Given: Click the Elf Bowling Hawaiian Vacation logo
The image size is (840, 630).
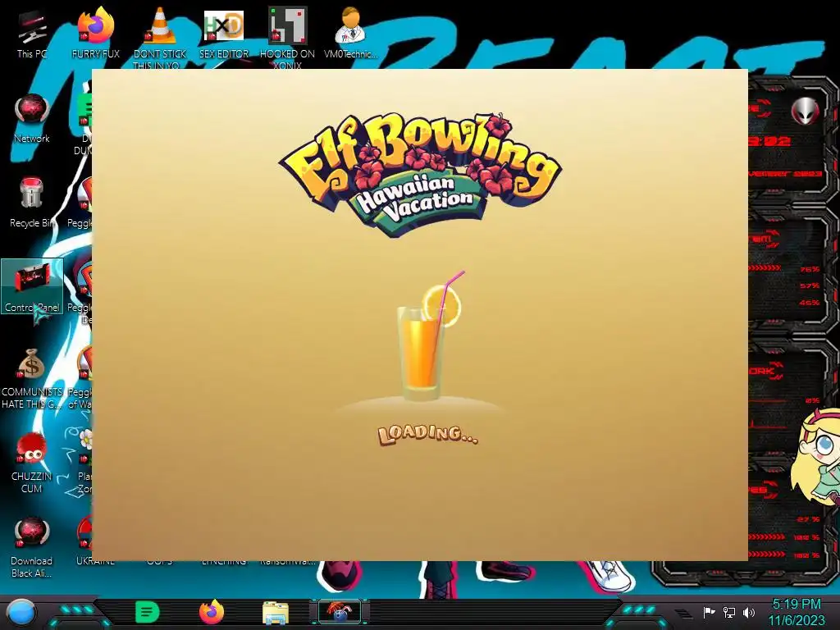Looking at the screenshot, I should (x=421, y=174).
